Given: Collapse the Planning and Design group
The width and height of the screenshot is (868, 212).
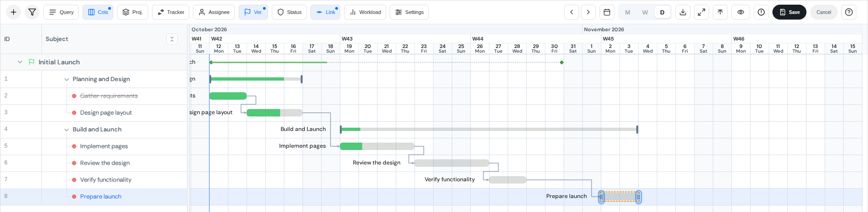Looking at the screenshot, I should pos(67,80).
